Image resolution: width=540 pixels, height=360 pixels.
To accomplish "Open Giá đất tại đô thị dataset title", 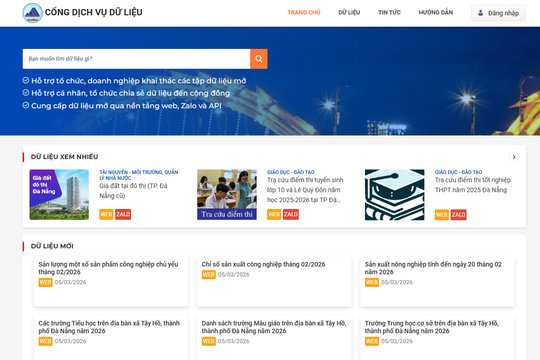I will point(134,191).
